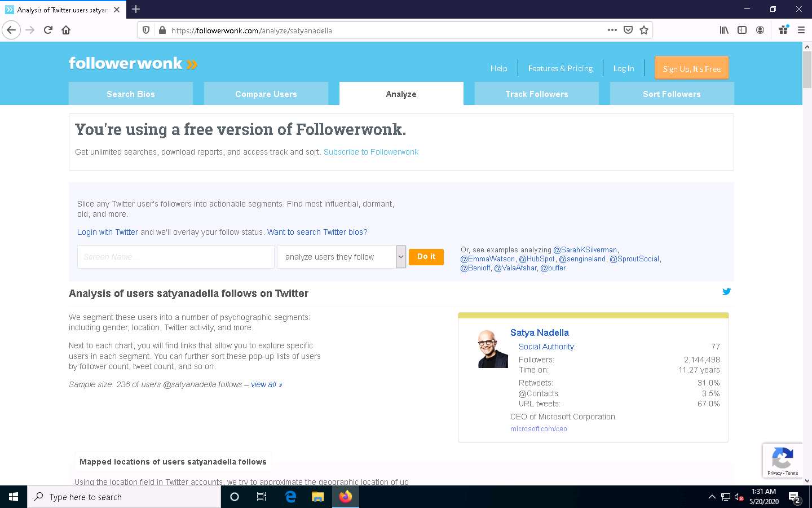
Task: Click the Login with Twitter link
Action: click(108, 232)
